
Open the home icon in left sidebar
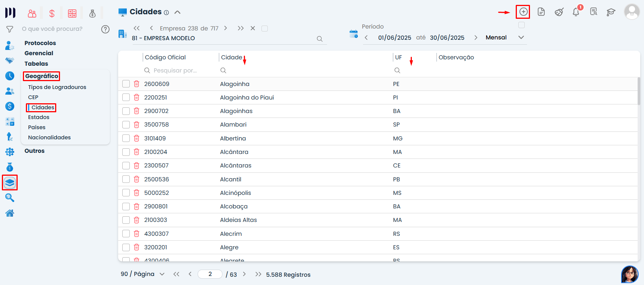(x=10, y=213)
